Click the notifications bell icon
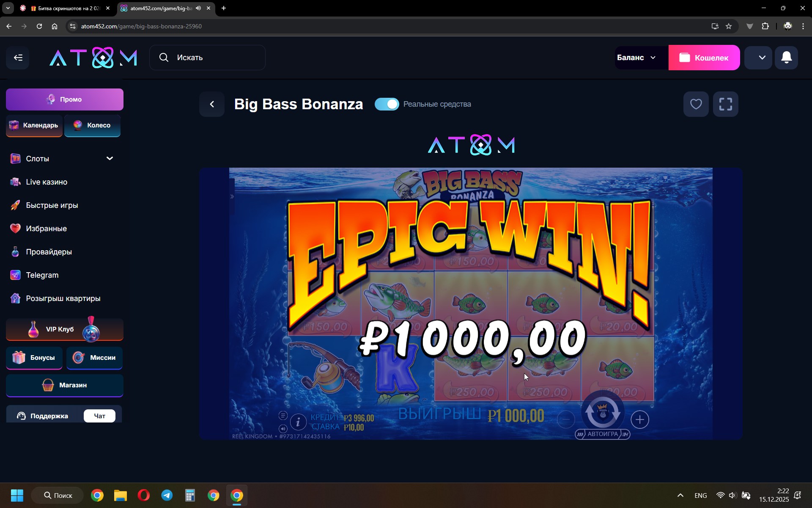 (x=786, y=58)
